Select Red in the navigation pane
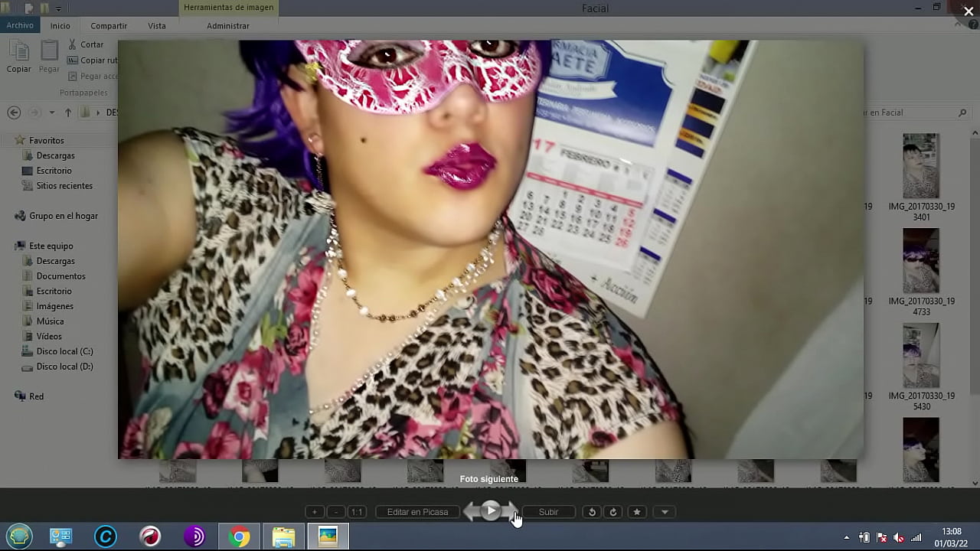This screenshot has width=980, height=551. (x=36, y=396)
